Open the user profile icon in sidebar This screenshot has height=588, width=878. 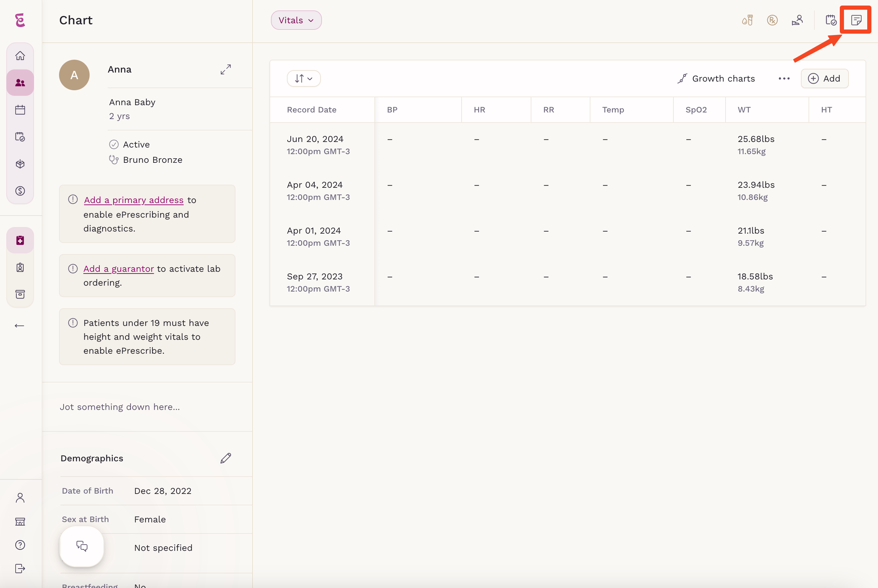(20, 498)
